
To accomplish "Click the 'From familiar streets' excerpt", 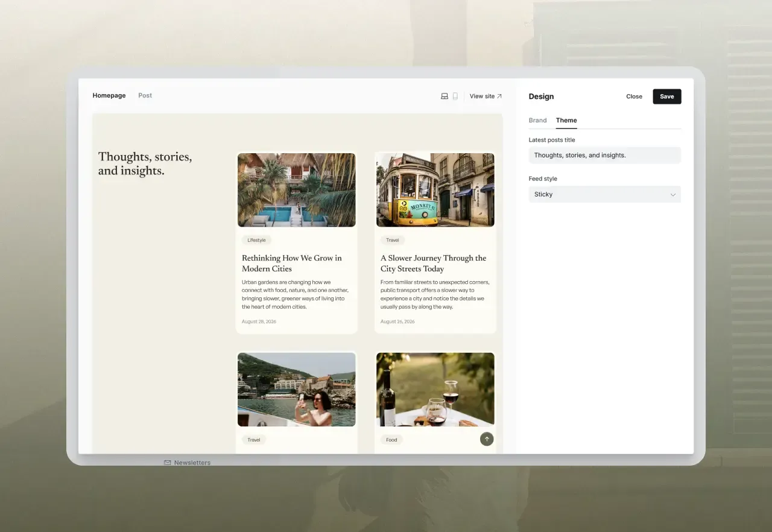I will (x=435, y=294).
